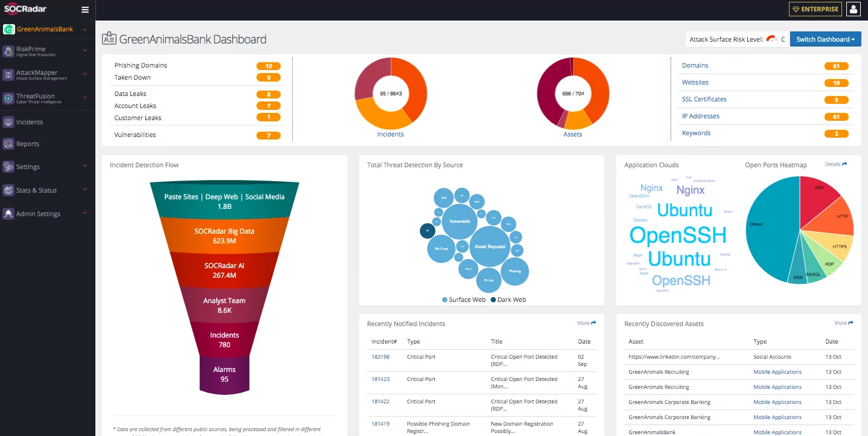Image resolution: width=868 pixels, height=436 pixels.
Task: Select Admin Settings in the sidebar
Action: coord(38,214)
